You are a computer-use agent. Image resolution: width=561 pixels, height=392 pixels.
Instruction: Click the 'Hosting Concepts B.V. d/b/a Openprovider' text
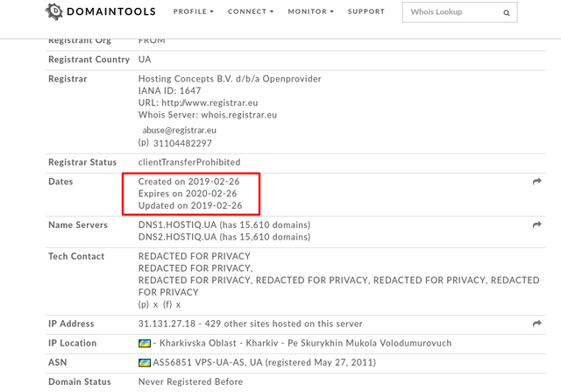(x=230, y=79)
